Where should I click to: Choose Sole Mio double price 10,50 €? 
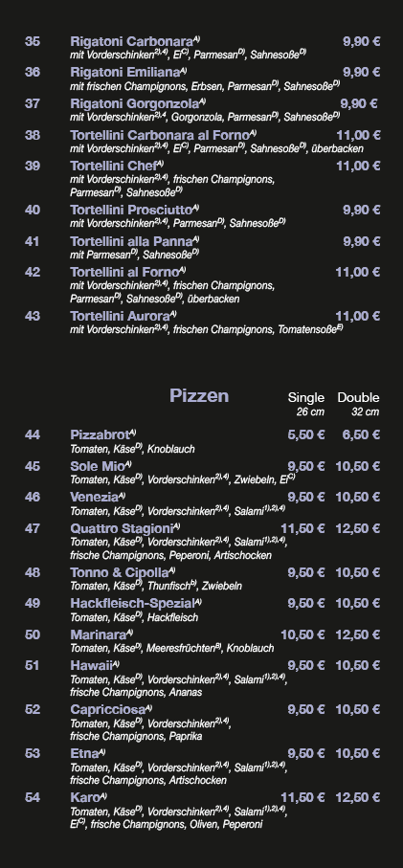358,466
